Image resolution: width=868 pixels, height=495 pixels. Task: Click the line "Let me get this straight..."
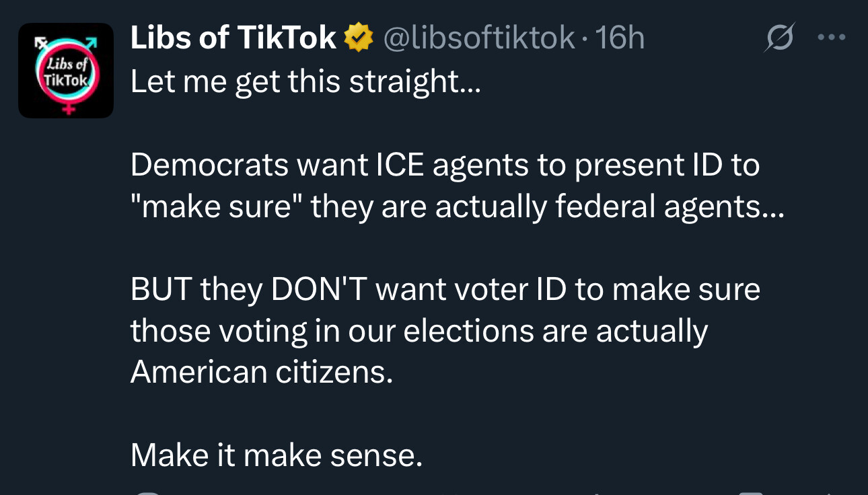pos(306,82)
